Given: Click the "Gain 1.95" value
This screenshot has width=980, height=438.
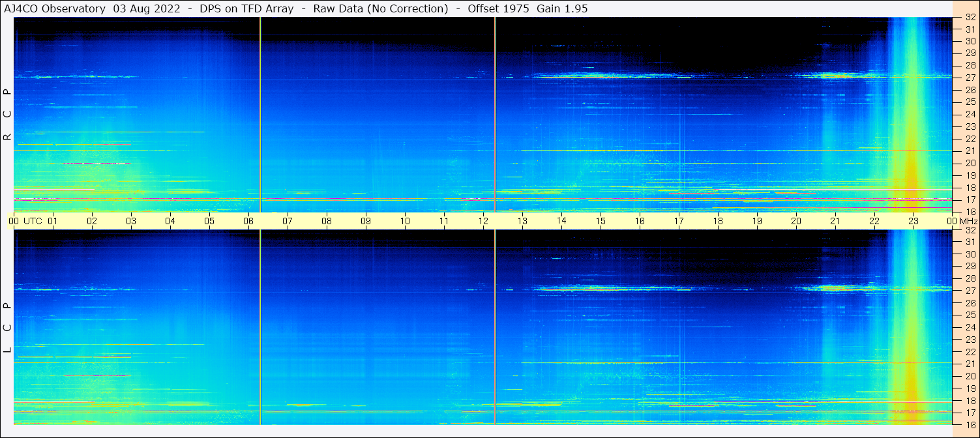Looking at the screenshot, I should click(562, 8).
